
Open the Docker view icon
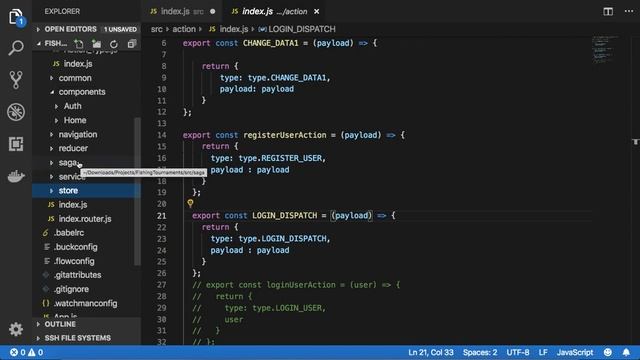coord(16,176)
